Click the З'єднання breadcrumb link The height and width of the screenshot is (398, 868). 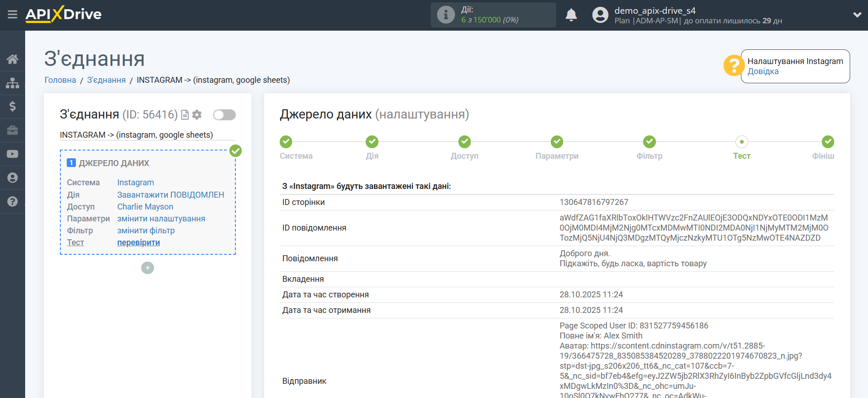[x=106, y=80]
